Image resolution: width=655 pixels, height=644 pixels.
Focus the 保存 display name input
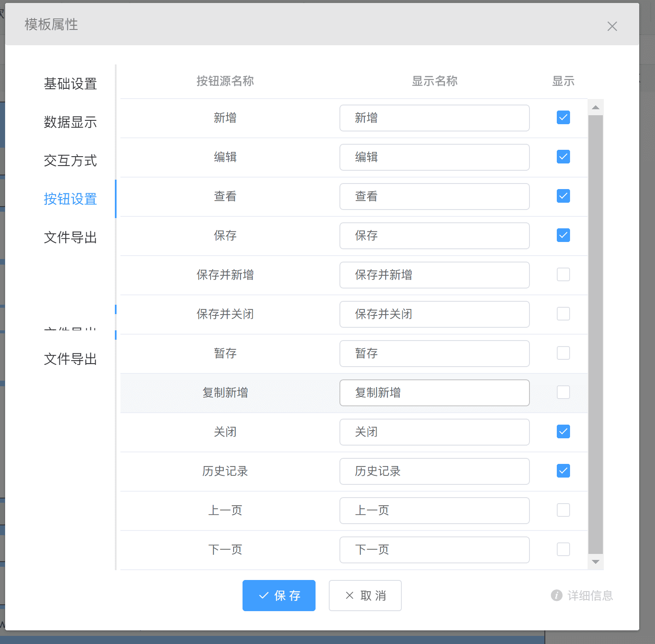(434, 236)
